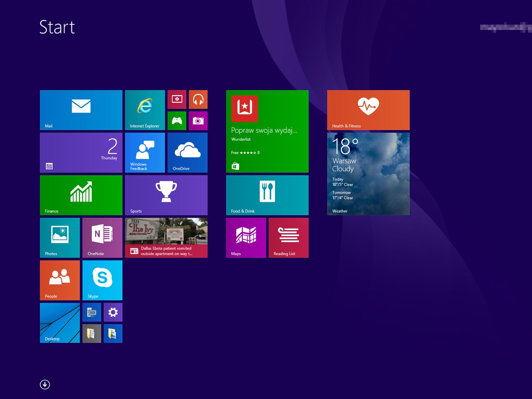Open the Sports tile with trophy
The image size is (532, 399).
(x=166, y=195)
